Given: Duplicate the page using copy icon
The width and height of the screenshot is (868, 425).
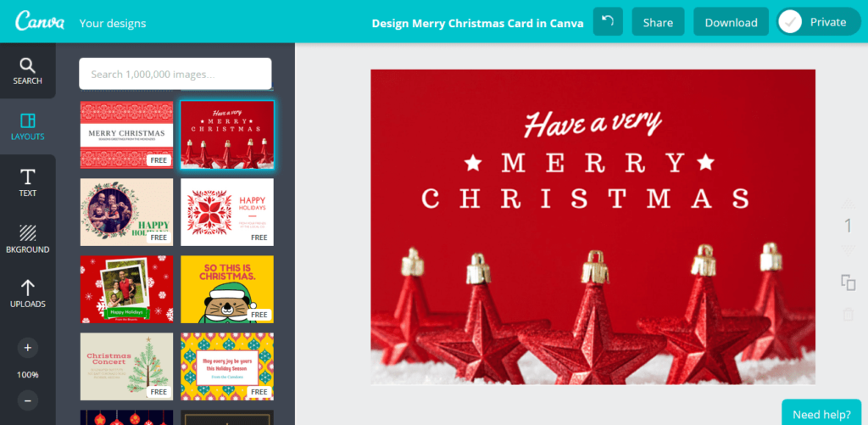Looking at the screenshot, I should tap(848, 282).
